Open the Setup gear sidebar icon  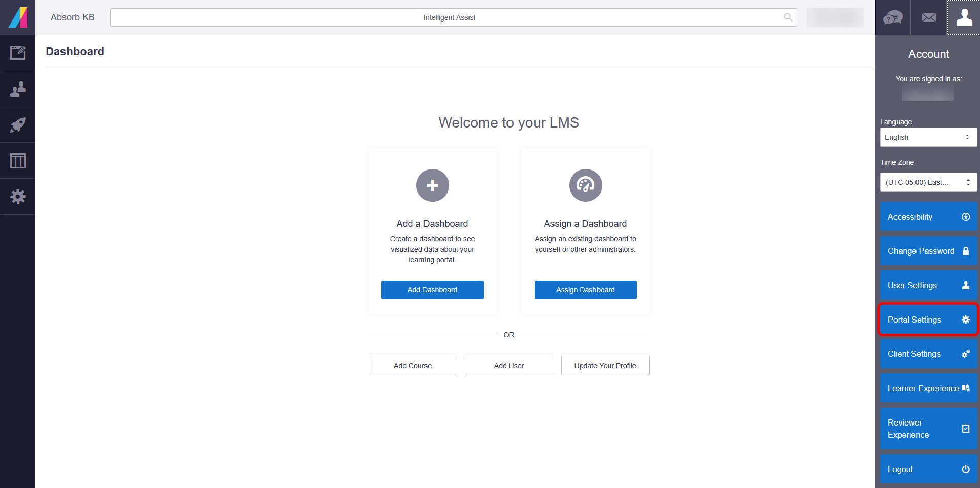click(17, 197)
